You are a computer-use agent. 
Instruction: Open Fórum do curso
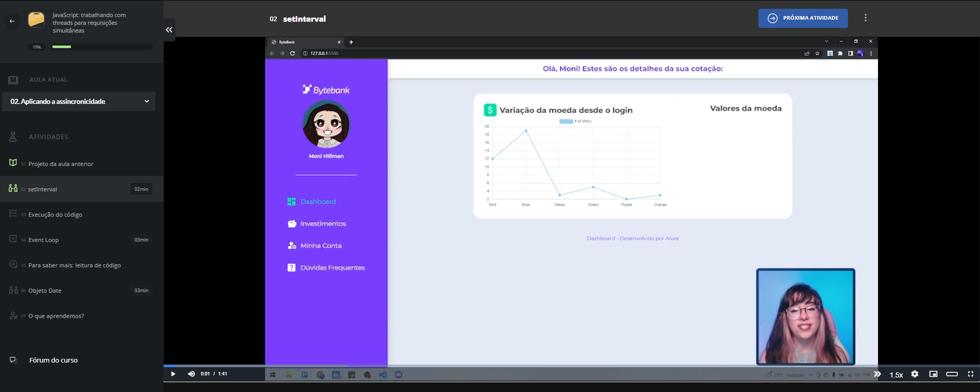(x=53, y=360)
